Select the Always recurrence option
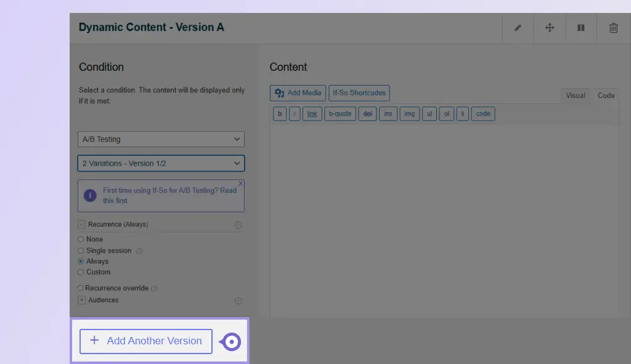 [81, 261]
